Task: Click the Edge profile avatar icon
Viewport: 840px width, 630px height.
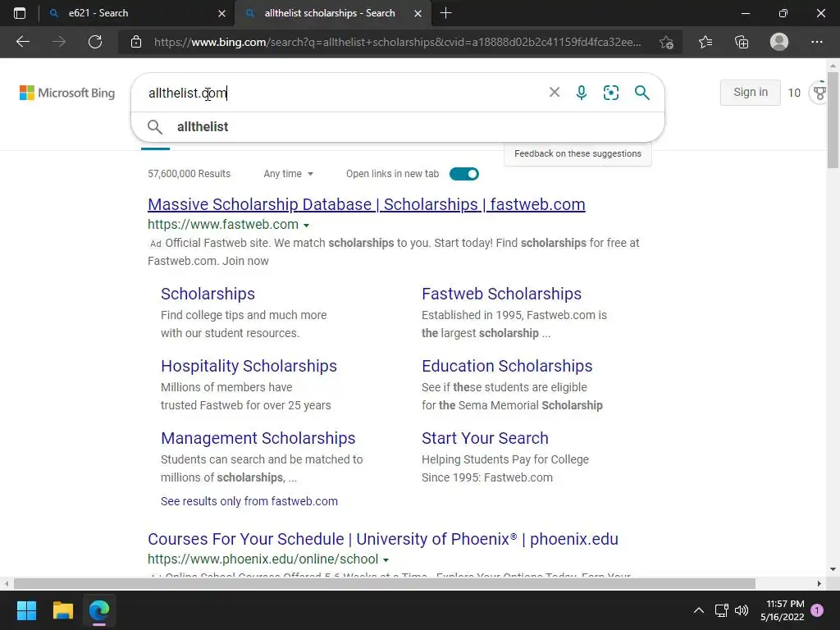Action: coord(779,42)
